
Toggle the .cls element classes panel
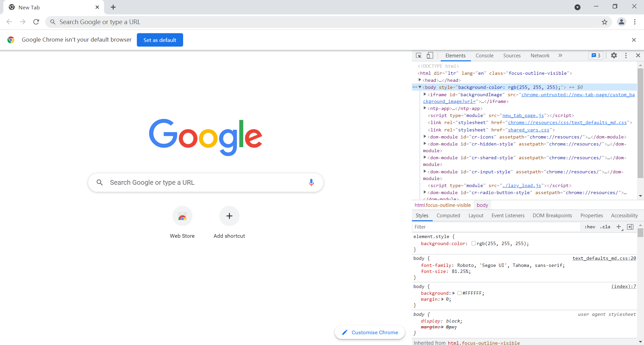(x=605, y=227)
